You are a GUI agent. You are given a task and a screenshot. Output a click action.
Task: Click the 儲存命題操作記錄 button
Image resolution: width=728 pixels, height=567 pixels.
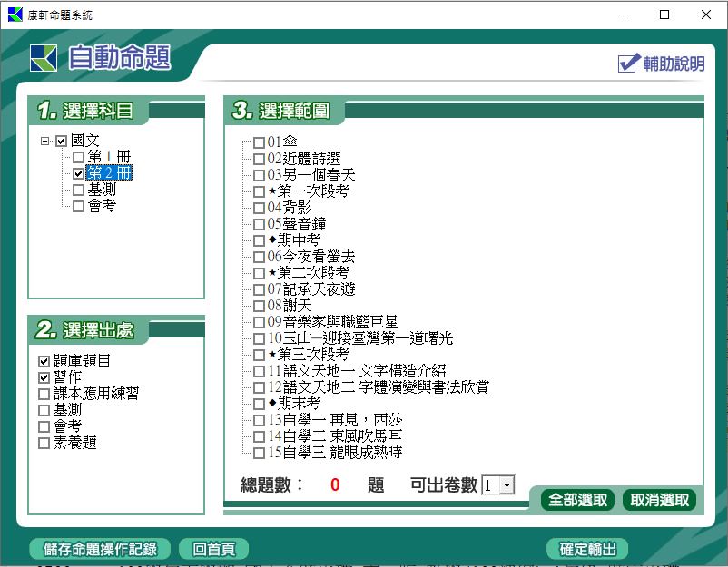(x=100, y=549)
